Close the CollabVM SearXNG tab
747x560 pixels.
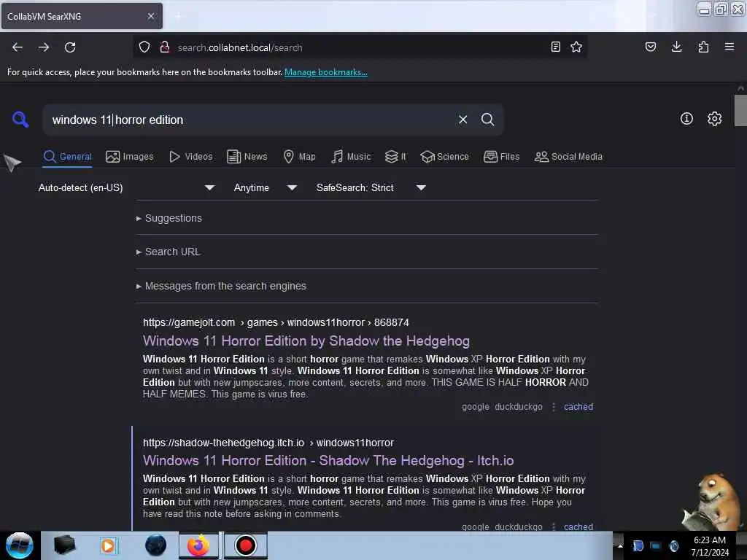coord(151,16)
